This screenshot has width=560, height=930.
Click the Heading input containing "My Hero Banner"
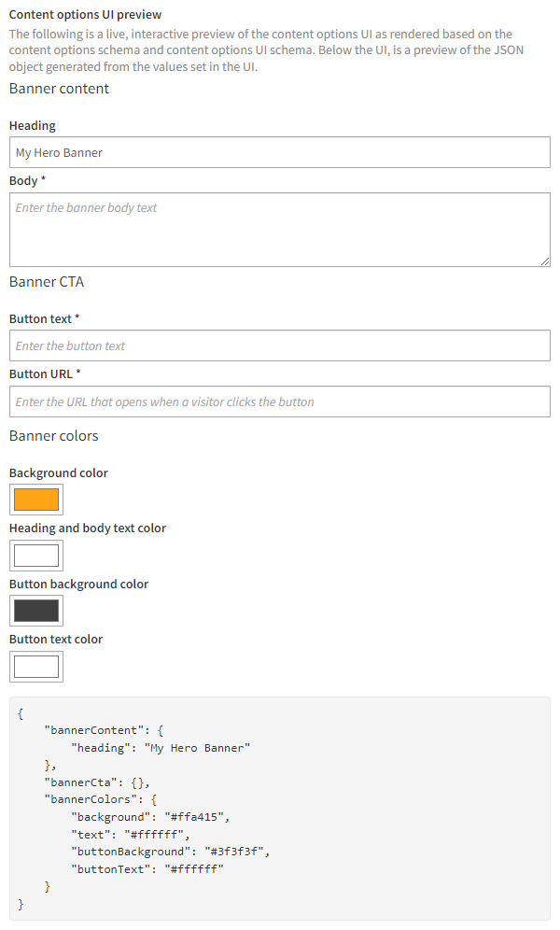coord(279,152)
